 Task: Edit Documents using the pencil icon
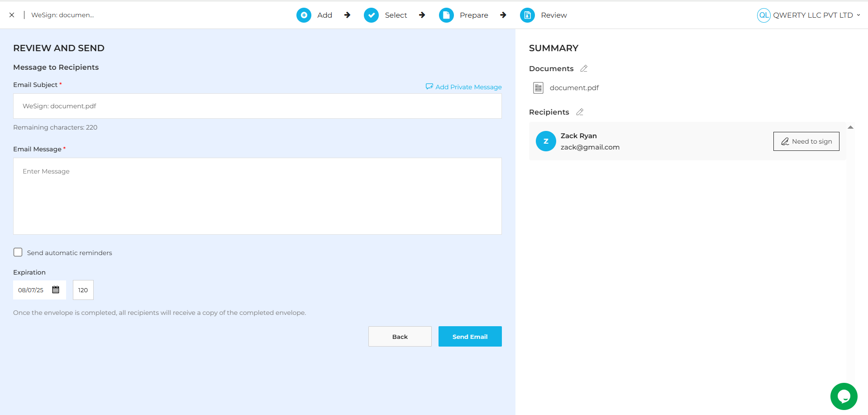tap(584, 68)
